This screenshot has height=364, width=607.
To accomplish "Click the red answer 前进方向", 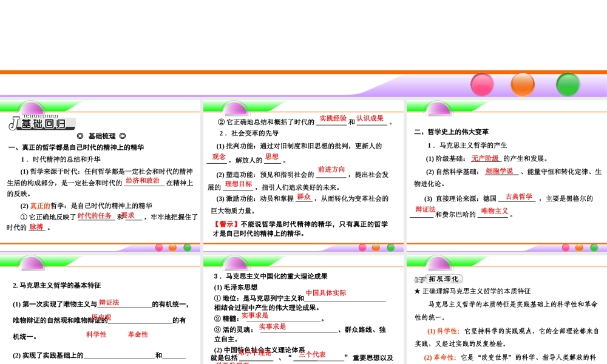I will click(331, 169).
